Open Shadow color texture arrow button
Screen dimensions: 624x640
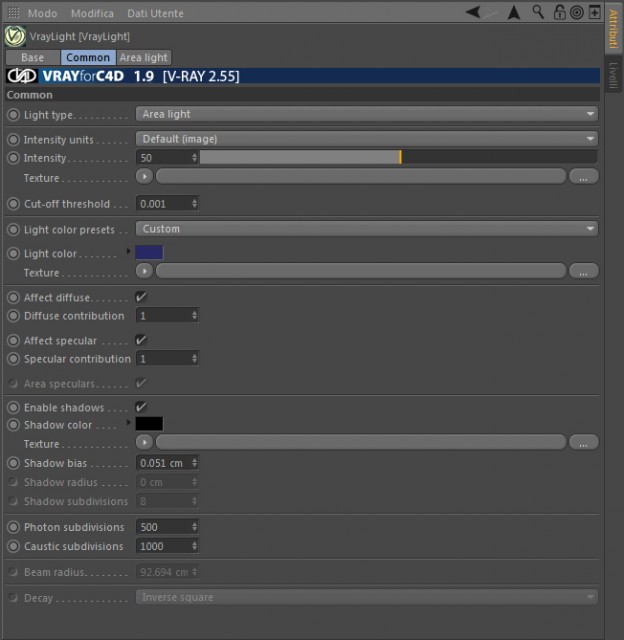click(144, 442)
